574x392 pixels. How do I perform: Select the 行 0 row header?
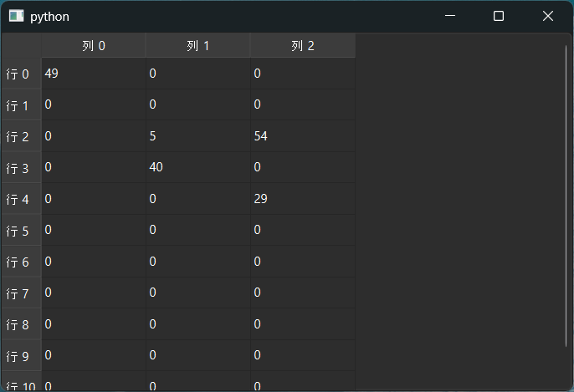pos(21,74)
